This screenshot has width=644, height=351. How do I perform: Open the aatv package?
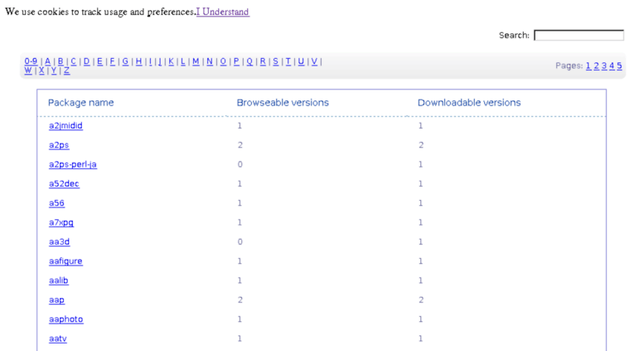point(58,339)
